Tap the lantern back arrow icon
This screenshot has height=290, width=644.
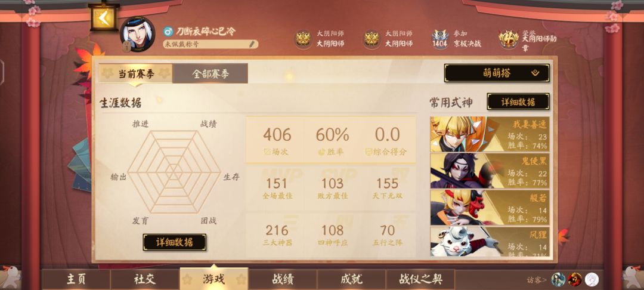point(104,18)
